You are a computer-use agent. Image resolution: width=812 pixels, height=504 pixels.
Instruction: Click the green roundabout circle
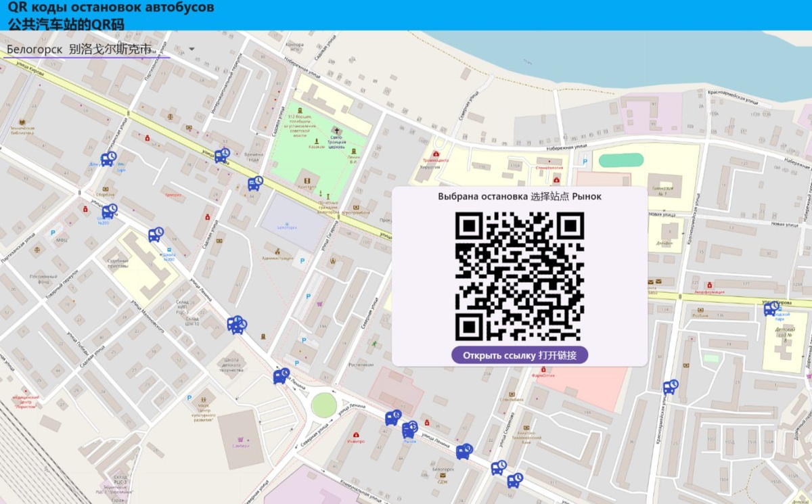[324, 405]
